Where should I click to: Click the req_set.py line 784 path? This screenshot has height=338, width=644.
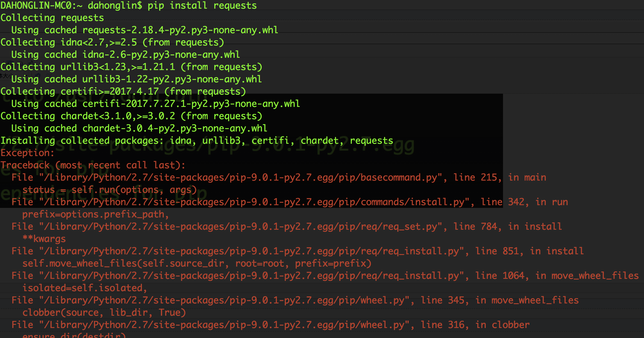pos(240,227)
